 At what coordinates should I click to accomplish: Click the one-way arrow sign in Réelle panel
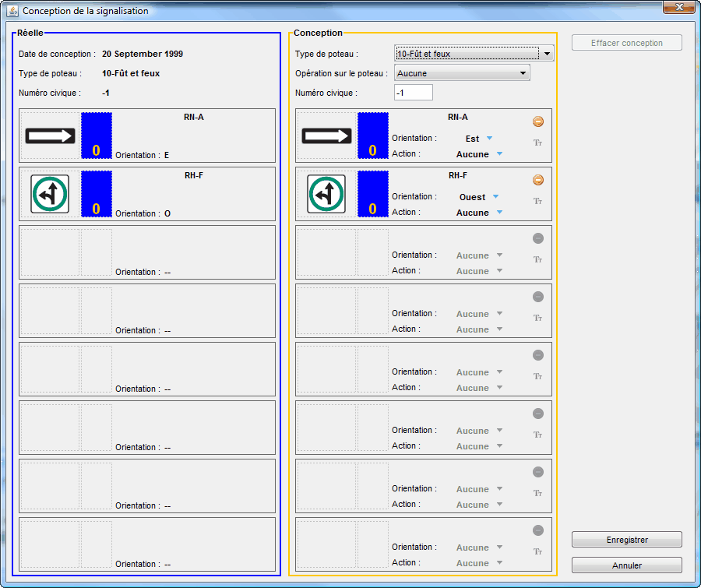(x=51, y=136)
